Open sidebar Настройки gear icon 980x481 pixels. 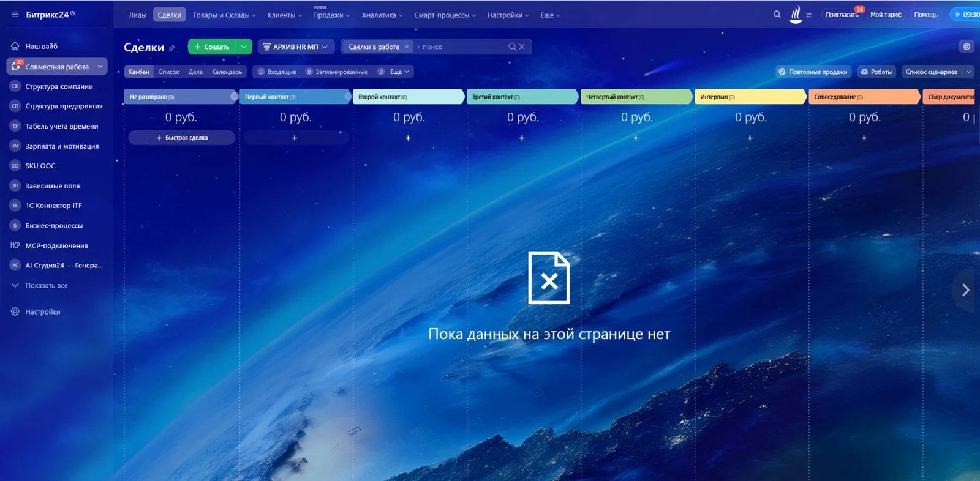click(15, 311)
